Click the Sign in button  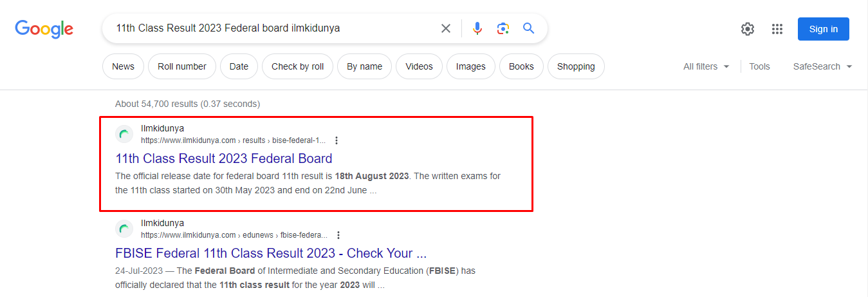(824, 29)
